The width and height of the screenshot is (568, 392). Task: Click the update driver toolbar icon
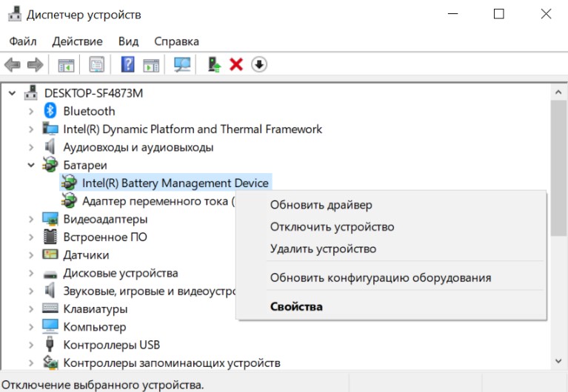pyautogui.click(x=214, y=65)
